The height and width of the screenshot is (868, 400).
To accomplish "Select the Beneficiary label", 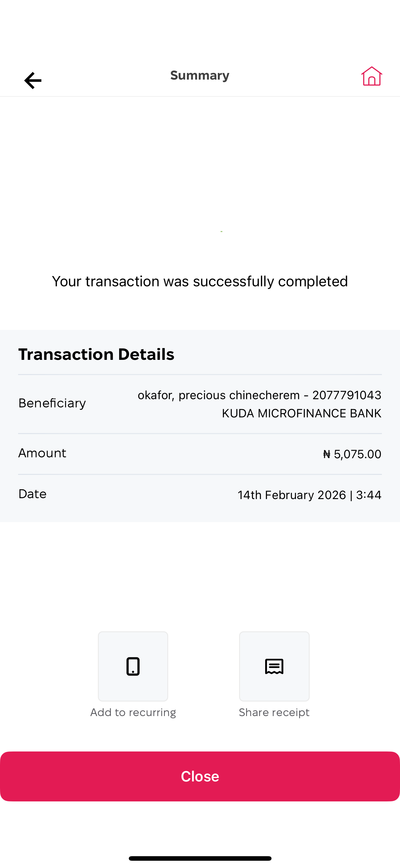I will (x=52, y=403).
